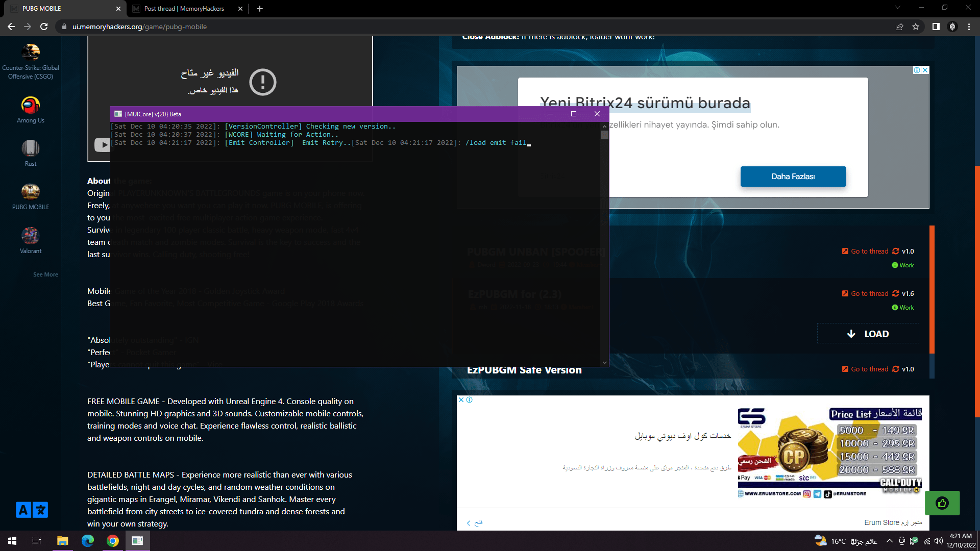The width and height of the screenshot is (980, 551).
Task: Click the MUICore console scrollbar thumb
Action: click(604, 135)
